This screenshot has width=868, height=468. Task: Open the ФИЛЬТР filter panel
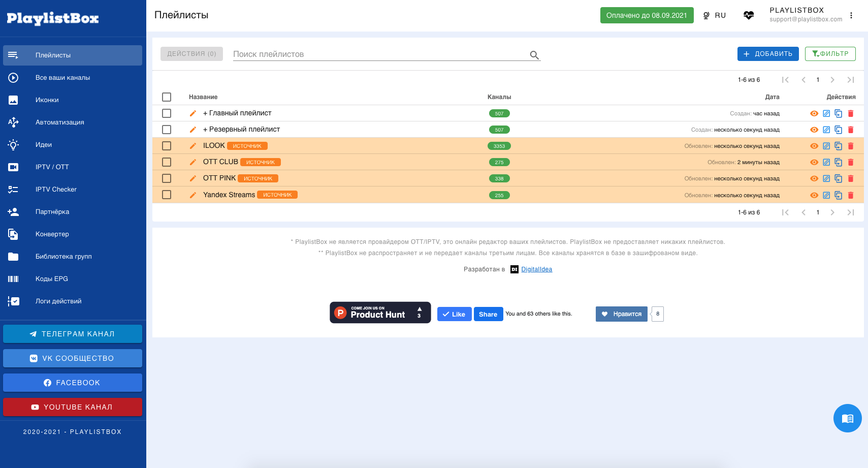[830, 54]
